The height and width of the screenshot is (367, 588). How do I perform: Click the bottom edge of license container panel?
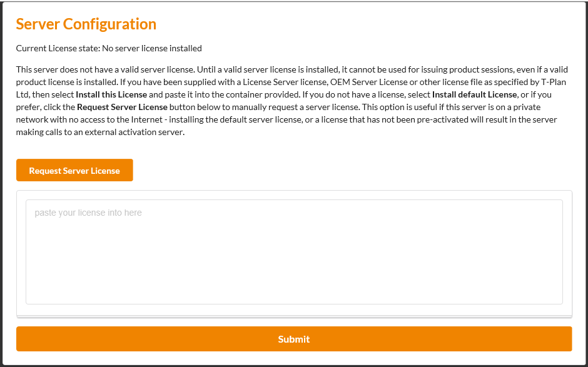tap(294, 316)
